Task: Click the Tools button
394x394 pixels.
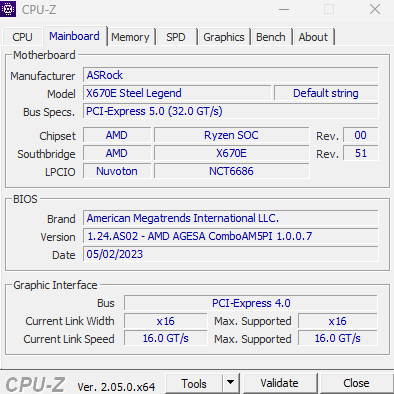Action: [194, 384]
